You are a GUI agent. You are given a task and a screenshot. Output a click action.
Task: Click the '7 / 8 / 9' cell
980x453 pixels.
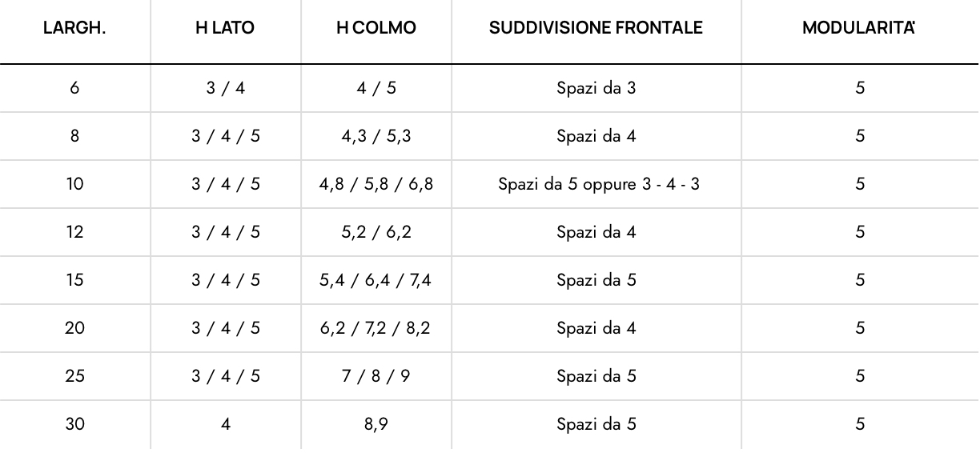coord(376,376)
